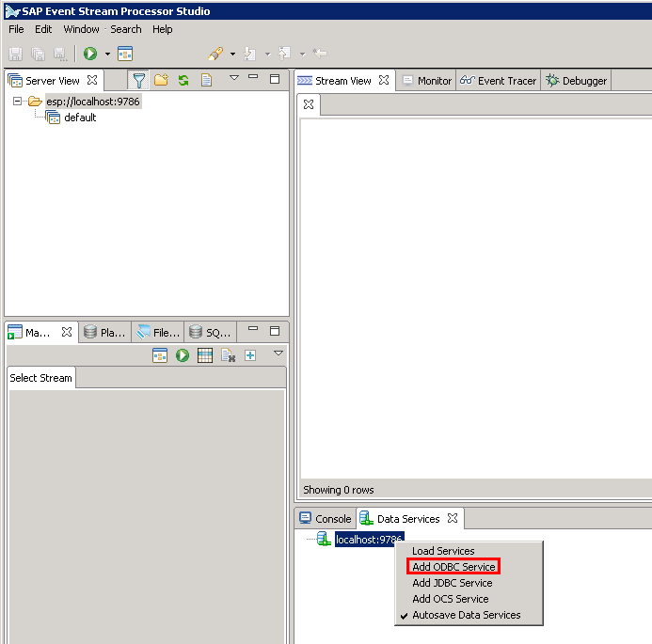Click the grid table icon in Manual Input panel
This screenshot has height=644, width=652.
[x=205, y=355]
